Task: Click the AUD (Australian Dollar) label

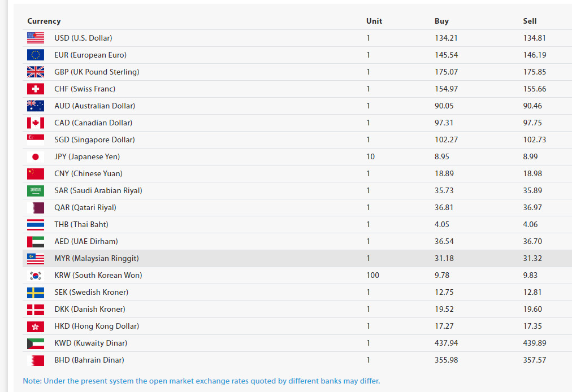Action: (x=95, y=106)
